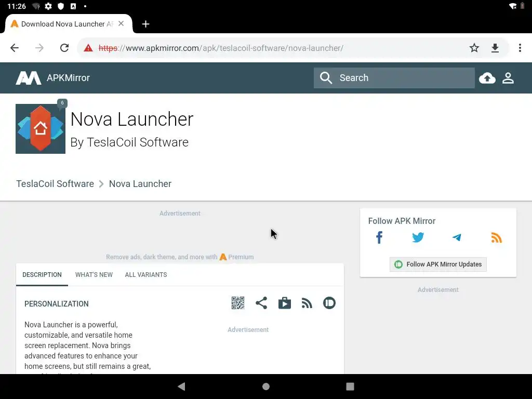
Task: Click the Nova Launcher app icon
Action: tap(41, 129)
